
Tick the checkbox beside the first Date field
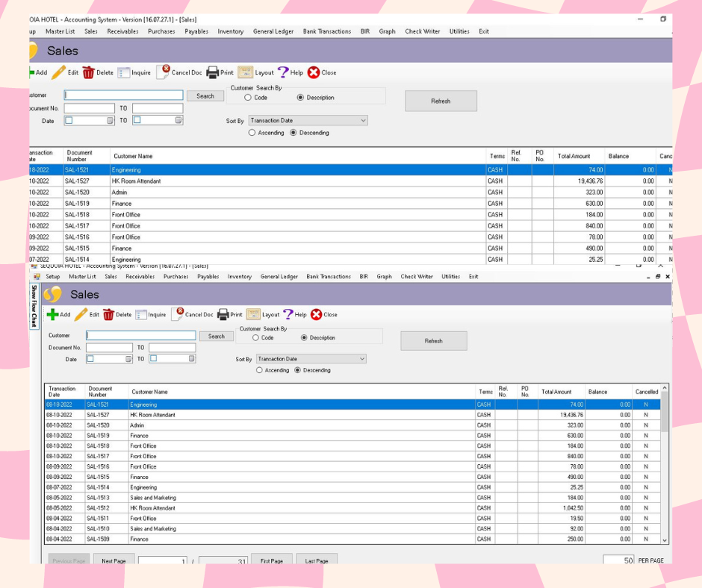92,359
